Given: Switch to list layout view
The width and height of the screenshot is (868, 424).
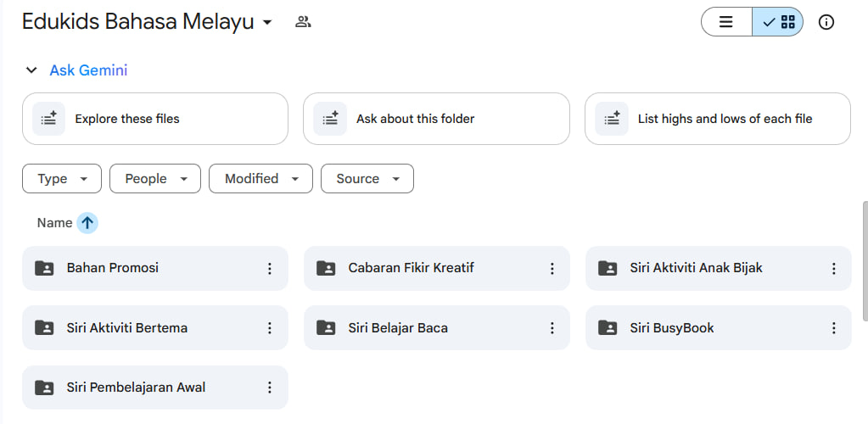Looking at the screenshot, I should point(726,22).
